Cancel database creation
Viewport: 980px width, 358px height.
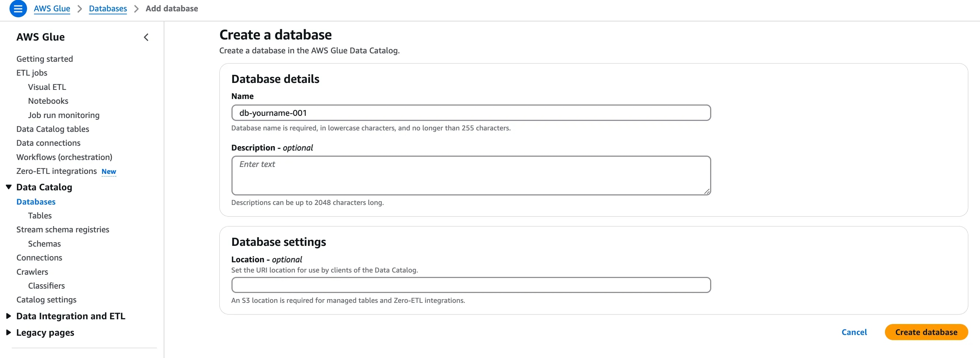854,332
